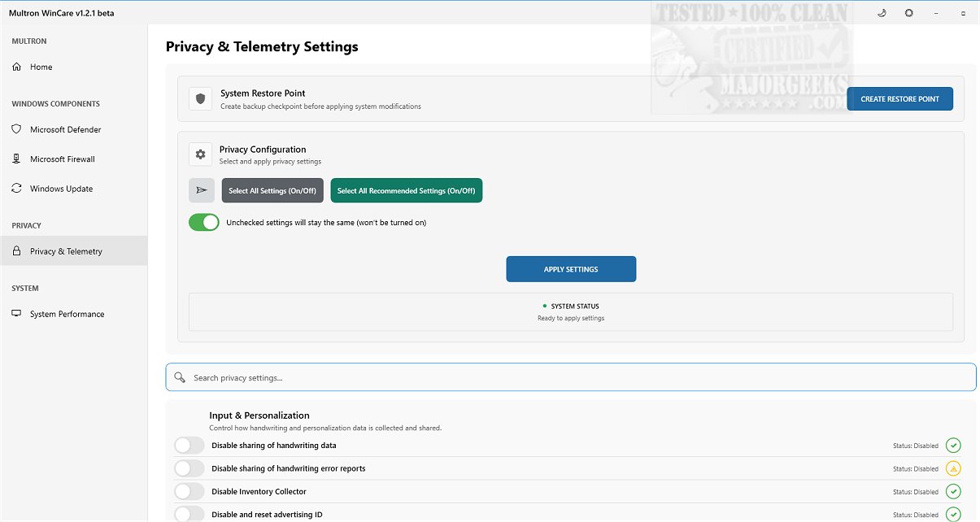Click the Create Restore Point button
This screenshot has height=522, width=980.
tap(899, 99)
